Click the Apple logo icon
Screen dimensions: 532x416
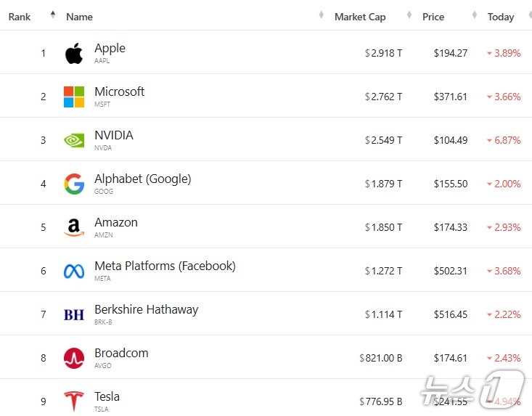pos(74,53)
